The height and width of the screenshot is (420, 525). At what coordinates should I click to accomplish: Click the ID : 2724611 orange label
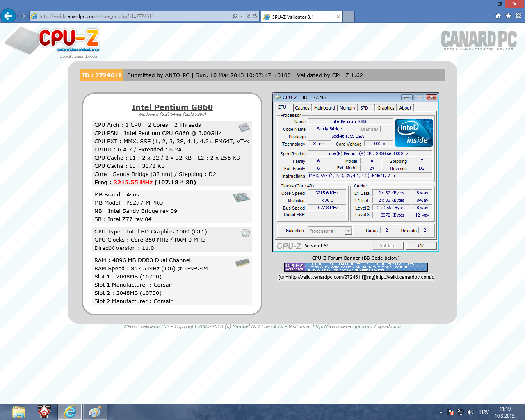pyautogui.click(x=102, y=75)
